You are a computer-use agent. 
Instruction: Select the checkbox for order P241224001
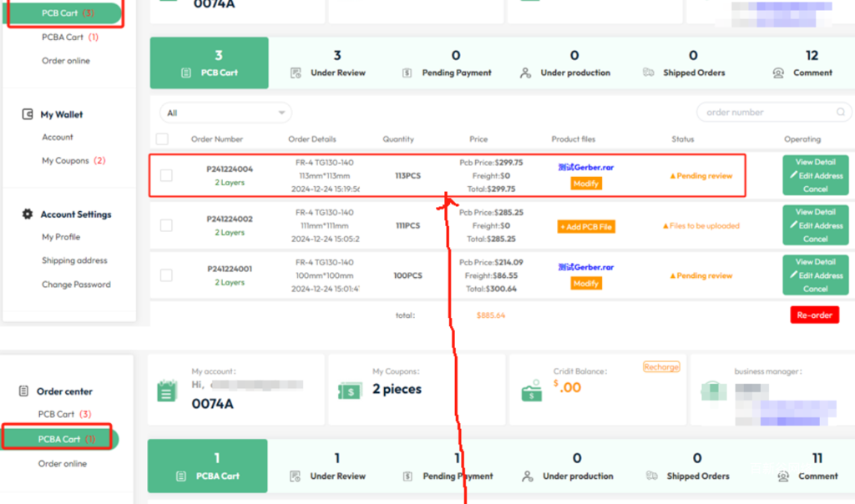pos(166,275)
